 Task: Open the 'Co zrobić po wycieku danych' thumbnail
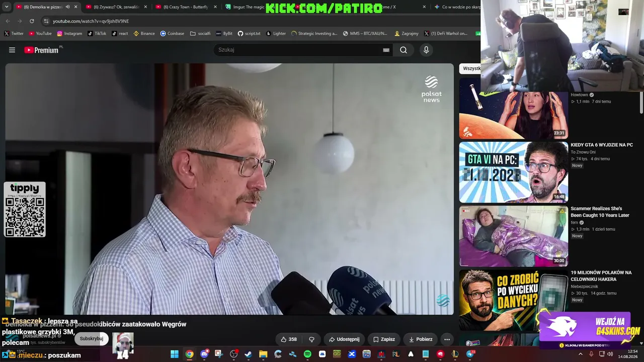[514, 300]
